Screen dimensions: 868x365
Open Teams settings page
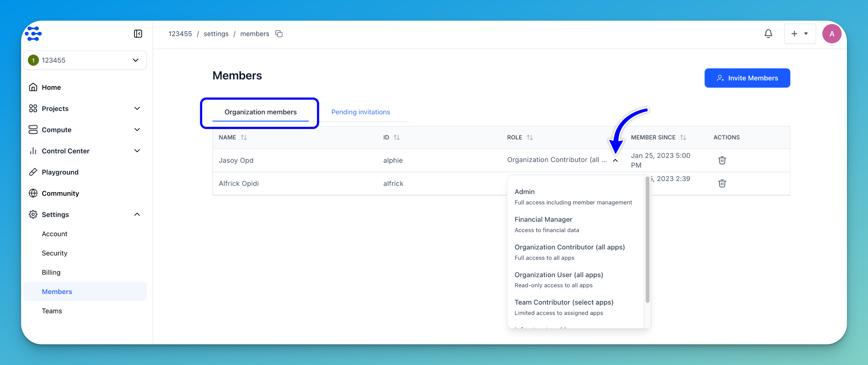coord(51,311)
